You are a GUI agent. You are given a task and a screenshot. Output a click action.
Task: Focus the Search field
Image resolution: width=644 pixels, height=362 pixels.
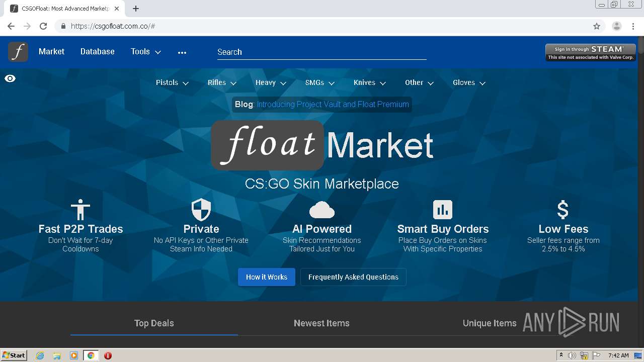pyautogui.click(x=322, y=52)
